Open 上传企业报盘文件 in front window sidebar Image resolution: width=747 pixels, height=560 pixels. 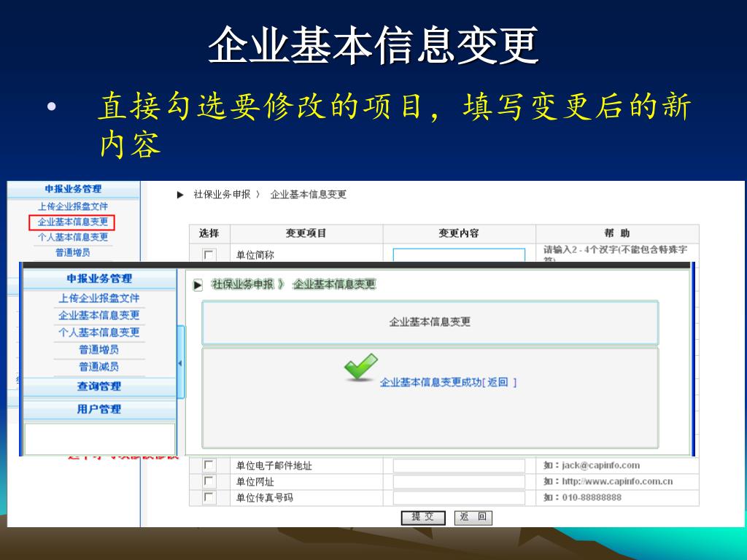pos(99,298)
